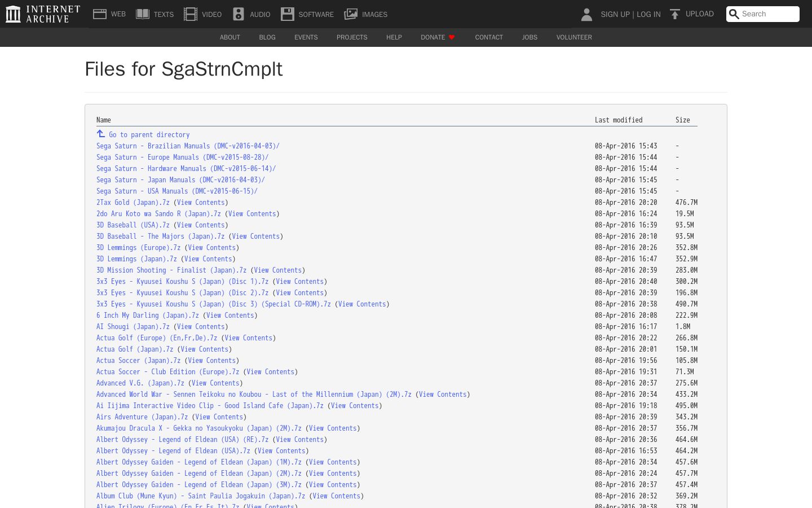Open Sega Saturn Japan Manuals folder
Screen dimensions: 812x508
click(x=180, y=180)
